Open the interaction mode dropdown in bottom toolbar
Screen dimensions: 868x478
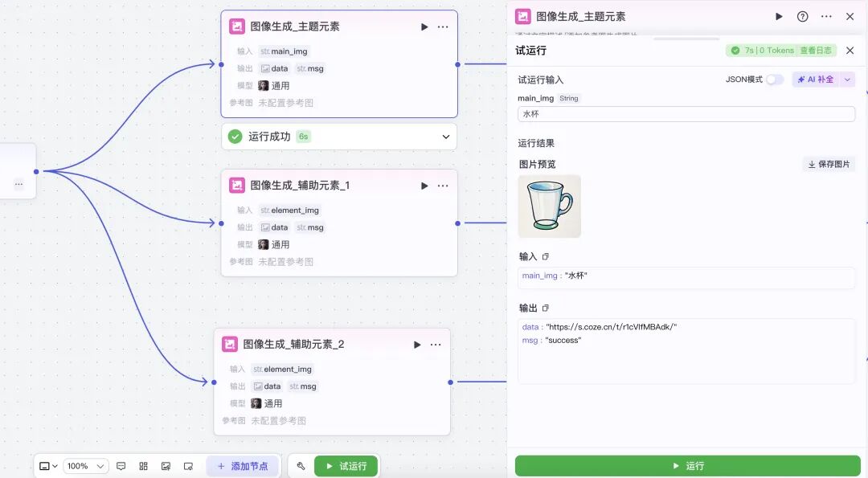coord(49,467)
